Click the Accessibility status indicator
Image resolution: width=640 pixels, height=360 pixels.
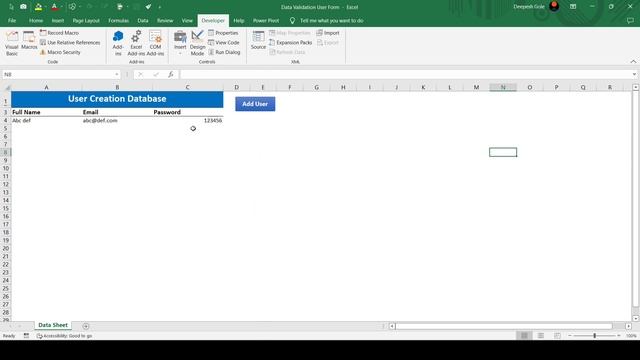[x=64, y=336]
